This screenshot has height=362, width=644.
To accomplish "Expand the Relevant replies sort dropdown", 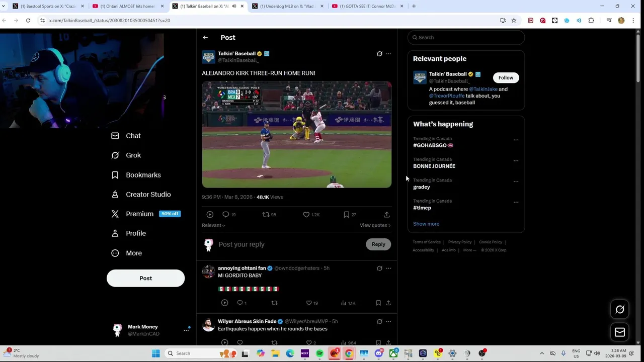I will pos(214,225).
